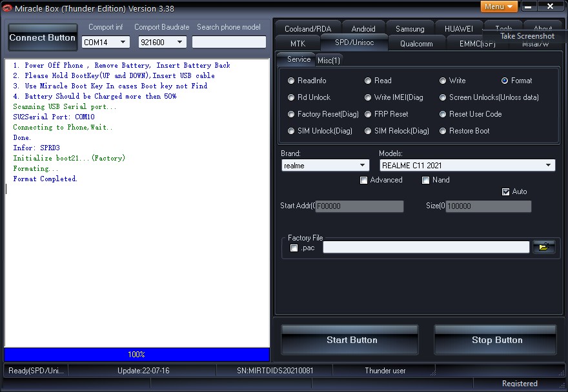Switch to the MTK tab

pyautogui.click(x=298, y=43)
